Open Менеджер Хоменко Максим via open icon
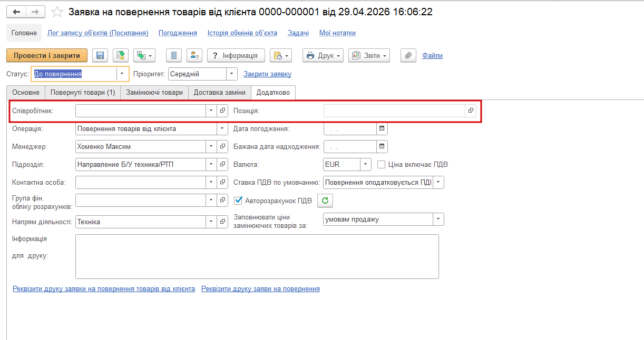This screenshot has height=340, width=644. 222,146
